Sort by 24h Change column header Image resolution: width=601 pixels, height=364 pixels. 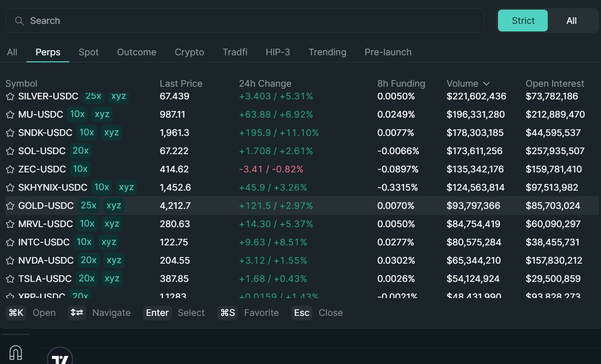[x=265, y=84]
